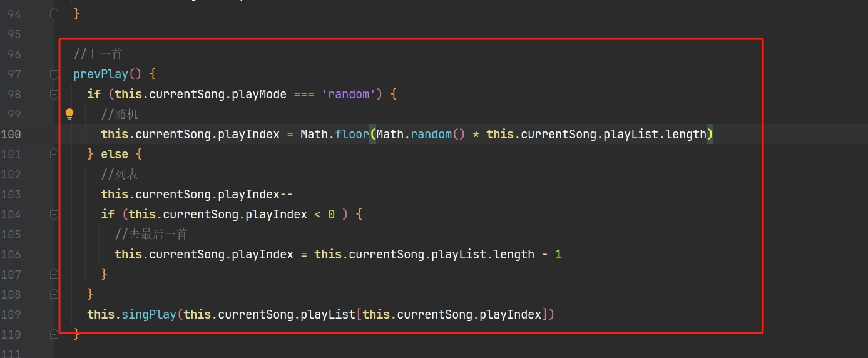Click the yellow lightbulb quick-fix icon
The image size is (868, 358).
click(x=69, y=114)
